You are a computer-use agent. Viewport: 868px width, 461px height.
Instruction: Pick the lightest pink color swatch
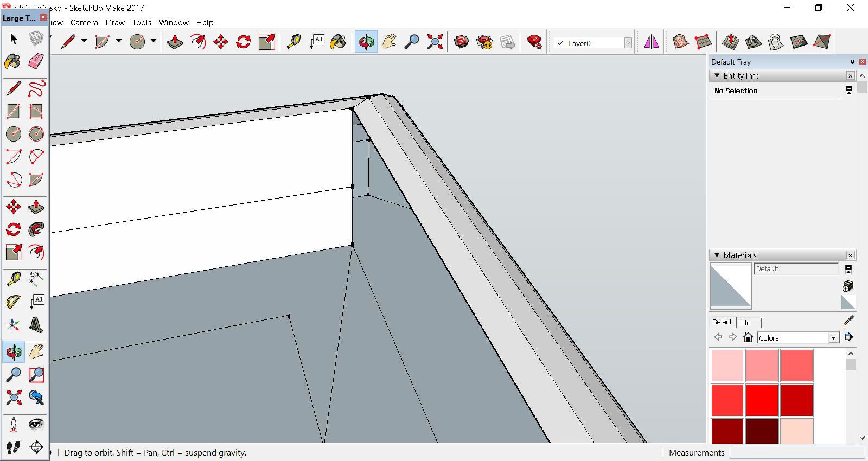pos(727,366)
